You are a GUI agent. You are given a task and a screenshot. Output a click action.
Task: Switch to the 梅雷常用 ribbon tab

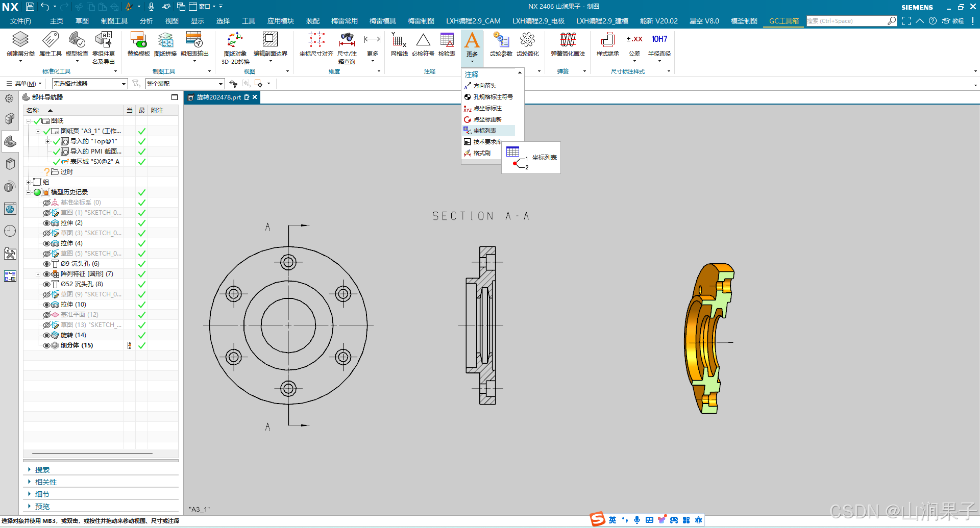[x=344, y=21]
